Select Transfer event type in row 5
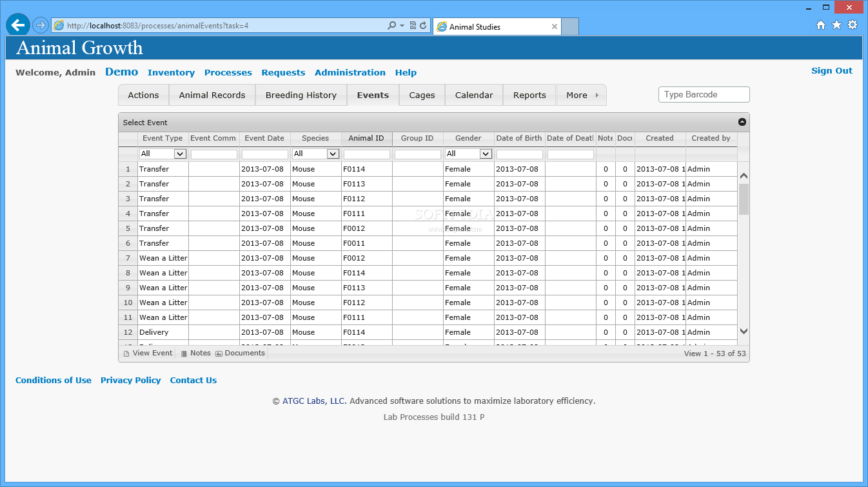The height and width of the screenshot is (487, 868). (x=163, y=228)
